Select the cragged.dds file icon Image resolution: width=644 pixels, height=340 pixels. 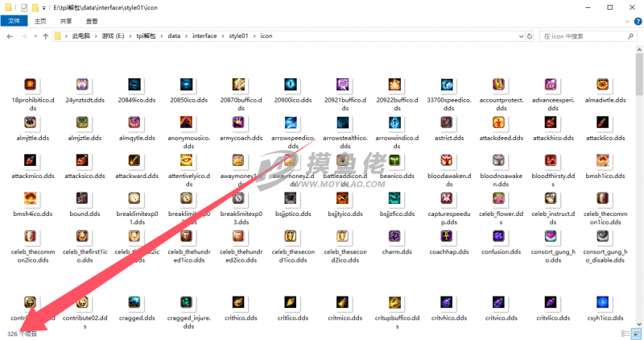(134, 303)
